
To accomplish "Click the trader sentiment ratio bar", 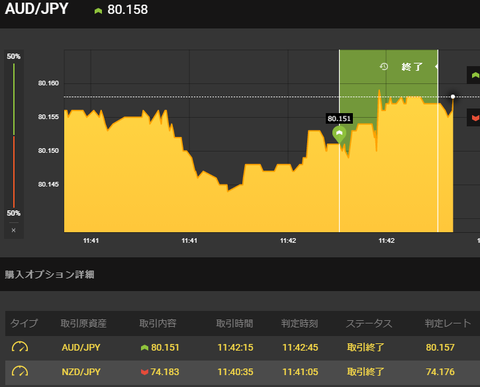I will pos(14,135).
